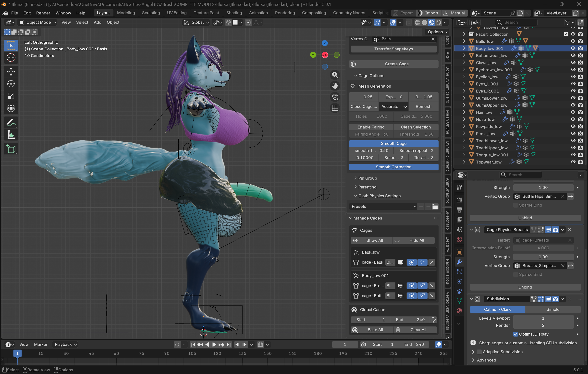This screenshot has height=374, width=588.
Task: Enable the Adaptive Subdivision checkbox
Action: [x=479, y=352]
